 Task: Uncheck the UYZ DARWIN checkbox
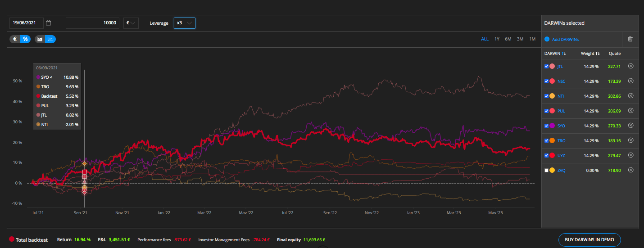click(x=547, y=155)
